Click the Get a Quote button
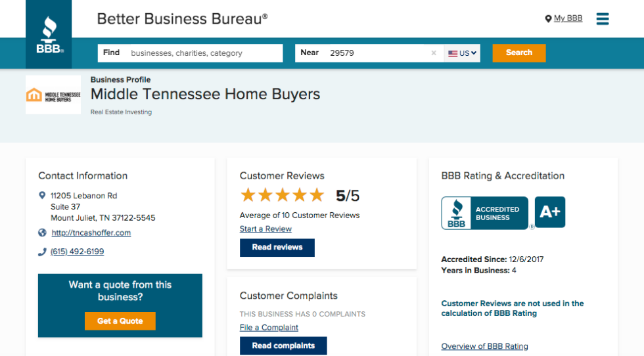Screen dimensions: 644x356 pos(120,321)
